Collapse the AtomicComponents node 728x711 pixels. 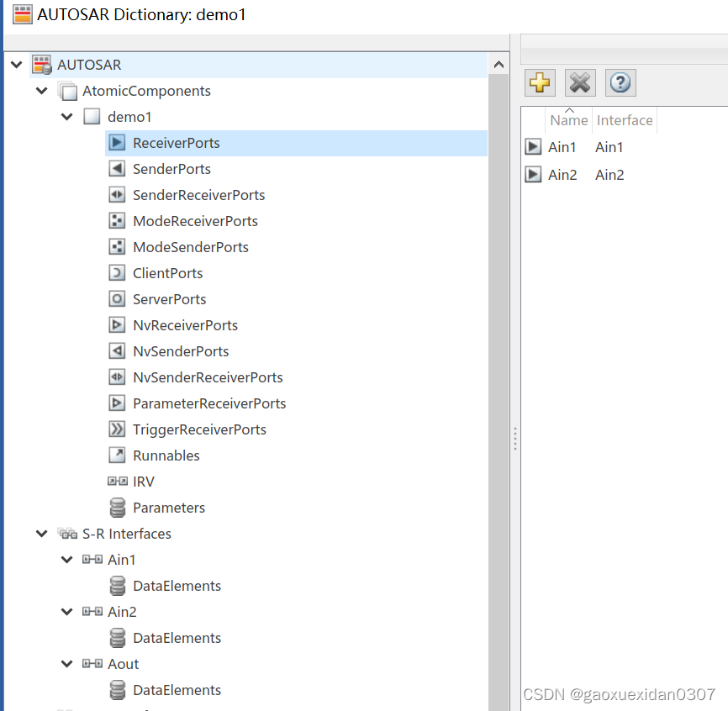42,91
